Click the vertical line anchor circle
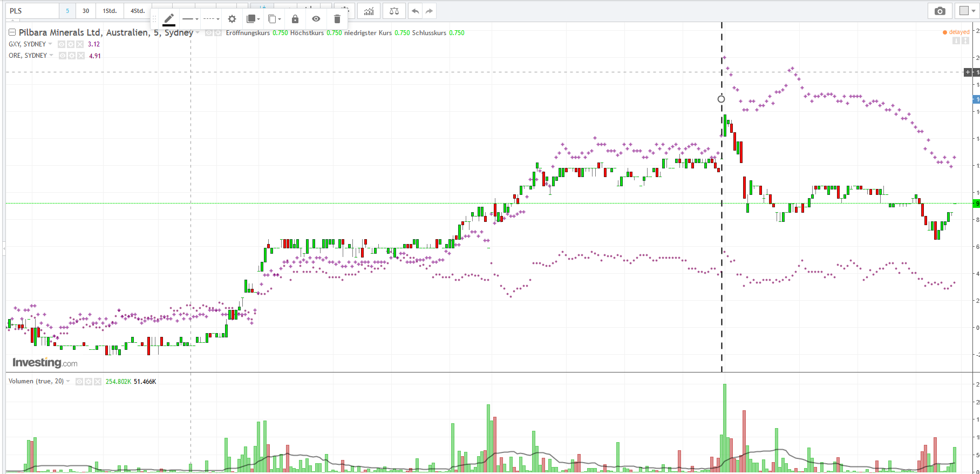 (x=722, y=99)
